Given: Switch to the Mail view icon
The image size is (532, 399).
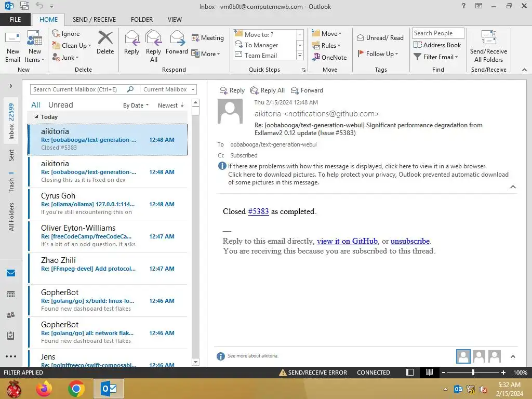Looking at the screenshot, I should [11, 273].
